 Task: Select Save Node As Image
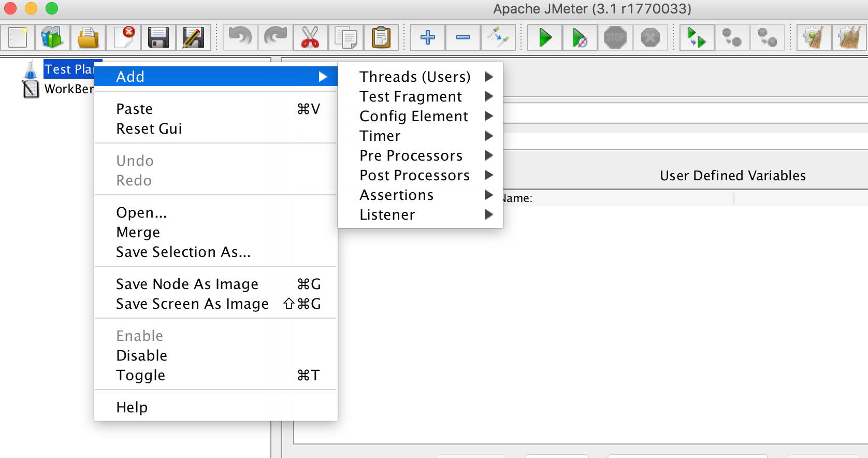(x=187, y=284)
